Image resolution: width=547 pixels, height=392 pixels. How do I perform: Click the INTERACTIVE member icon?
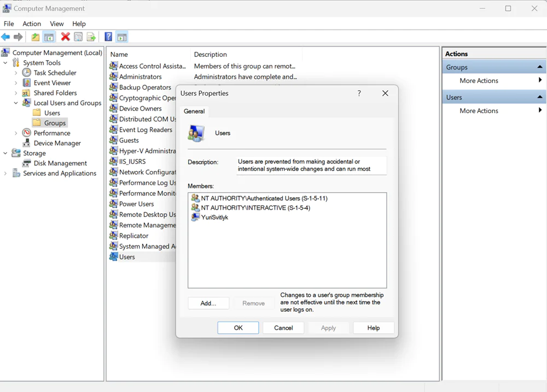tap(195, 208)
